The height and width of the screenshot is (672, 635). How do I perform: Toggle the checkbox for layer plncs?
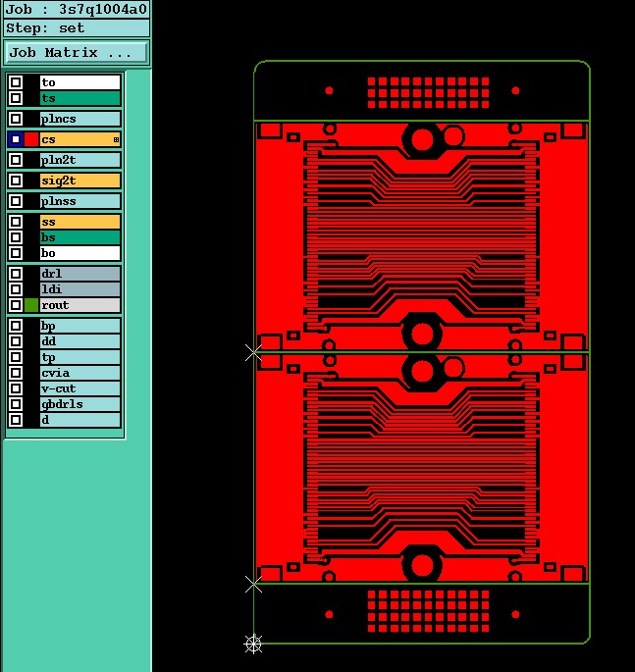(16, 119)
